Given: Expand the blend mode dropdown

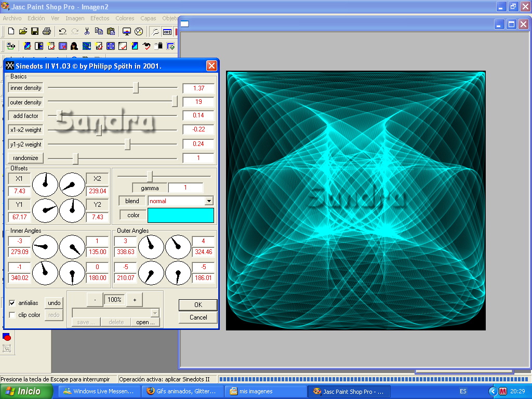Looking at the screenshot, I should tap(209, 201).
